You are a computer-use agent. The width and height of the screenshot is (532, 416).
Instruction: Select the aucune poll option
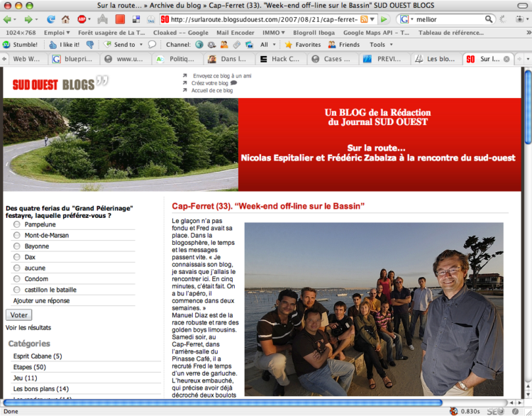(16, 268)
